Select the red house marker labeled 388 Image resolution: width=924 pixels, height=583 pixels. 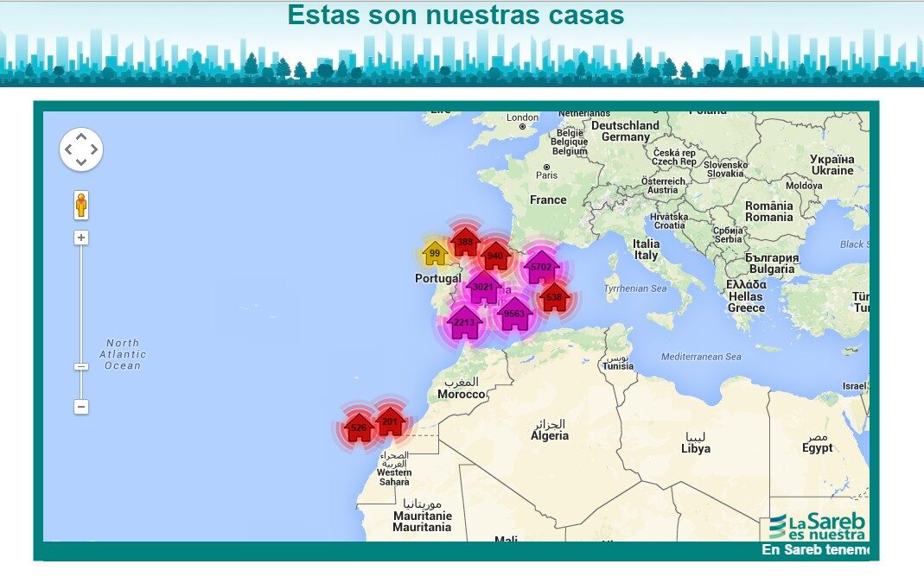(x=465, y=242)
